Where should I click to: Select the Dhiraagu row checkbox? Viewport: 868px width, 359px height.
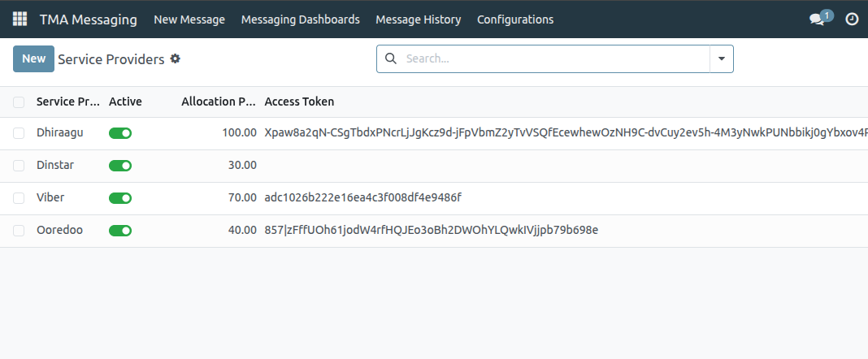click(x=19, y=133)
